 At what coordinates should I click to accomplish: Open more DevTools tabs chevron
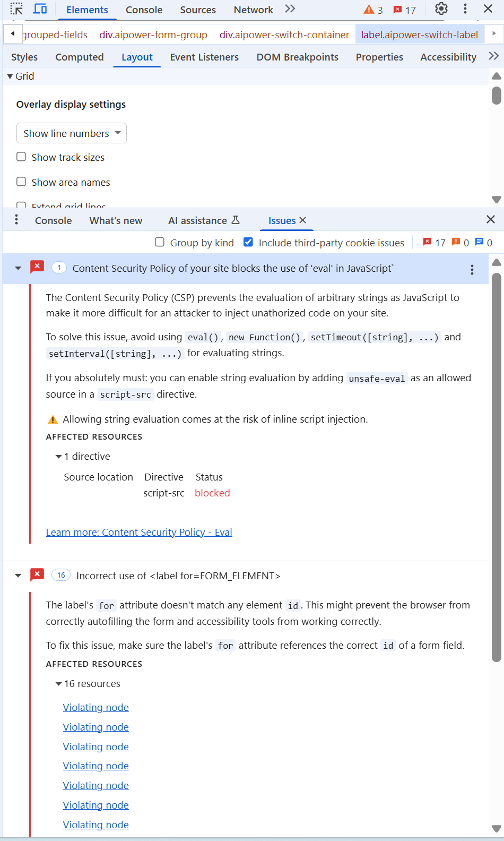click(290, 9)
